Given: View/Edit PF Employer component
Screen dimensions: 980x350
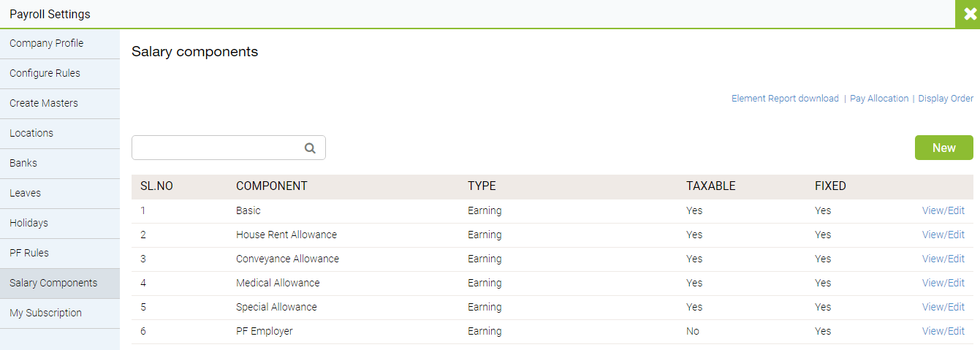Looking at the screenshot, I should (x=943, y=331).
